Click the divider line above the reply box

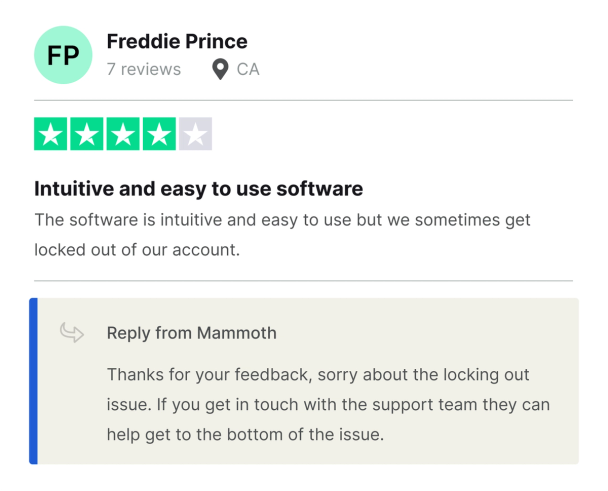[x=303, y=280]
